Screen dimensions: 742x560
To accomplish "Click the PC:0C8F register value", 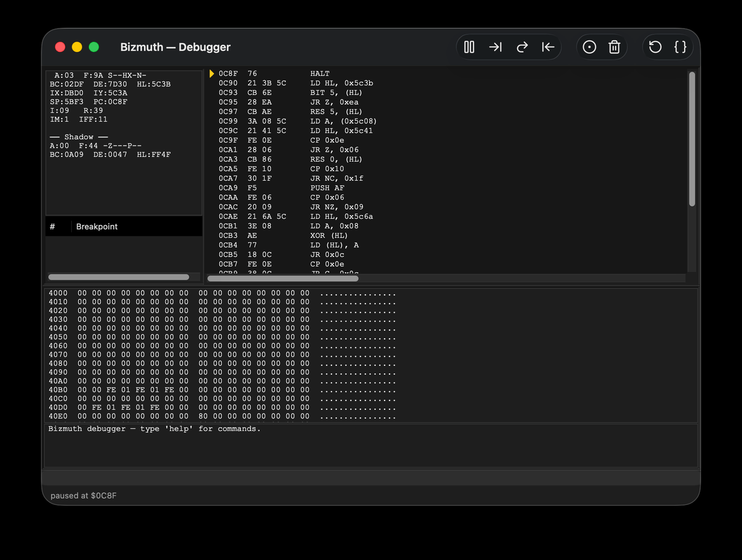I will [x=111, y=102].
